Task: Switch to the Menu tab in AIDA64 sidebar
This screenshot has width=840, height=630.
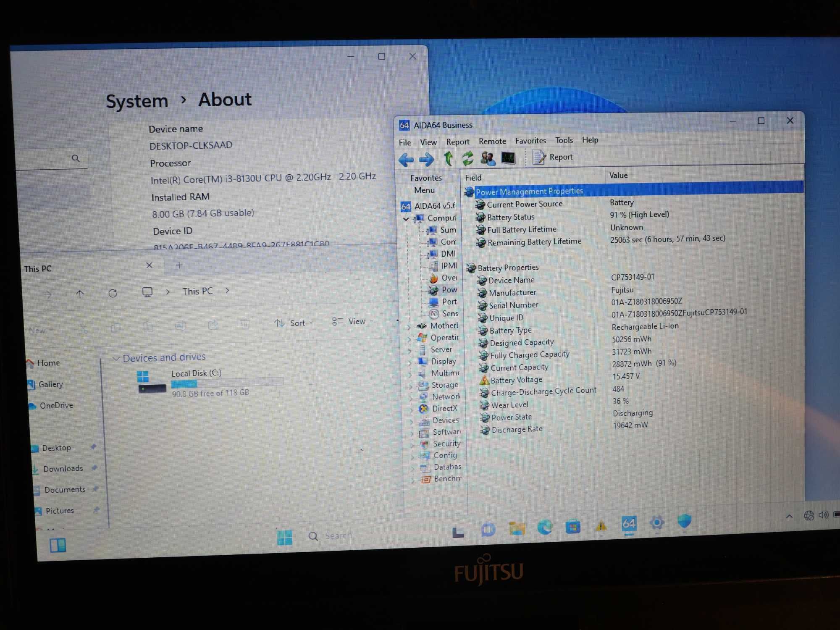Action: point(424,190)
